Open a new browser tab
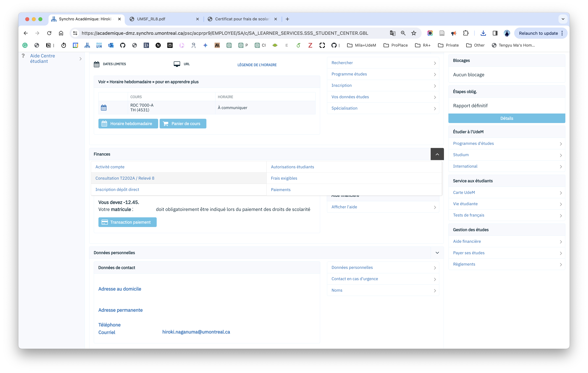The width and height of the screenshot is (588, 373). point(287,19)
